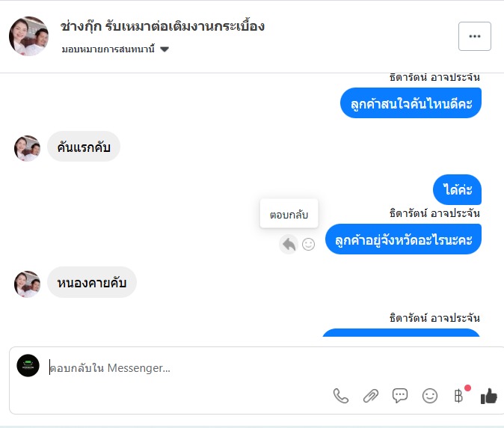The image size is (504, 428).
Task: Type in the ตอบกลับใน Messenger field
Action: (x=187, y=368)
